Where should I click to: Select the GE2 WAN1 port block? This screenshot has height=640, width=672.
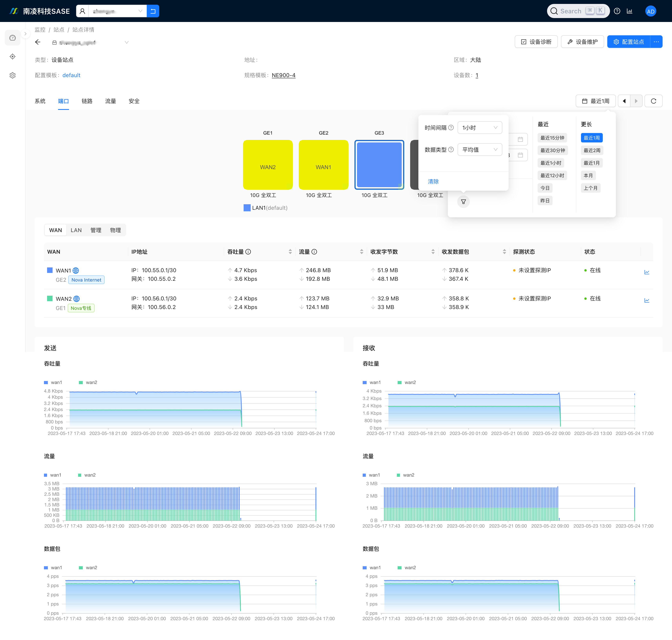[x=323, y=165]
